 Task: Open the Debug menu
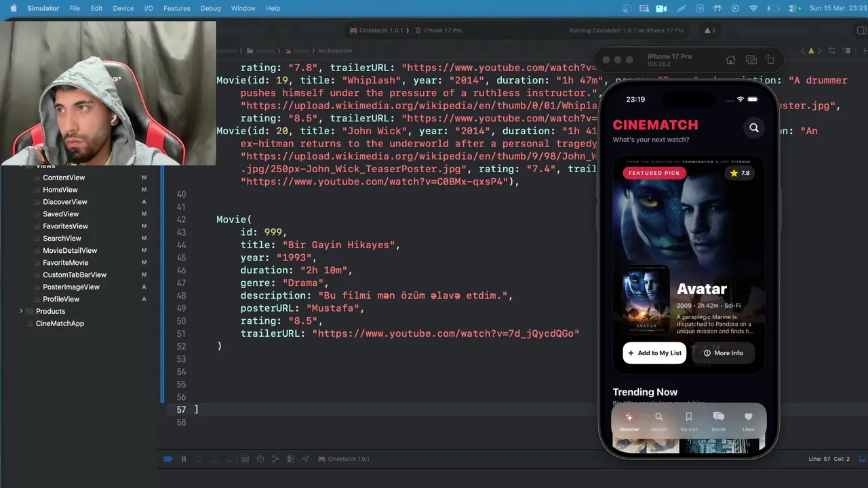[210, 8]
